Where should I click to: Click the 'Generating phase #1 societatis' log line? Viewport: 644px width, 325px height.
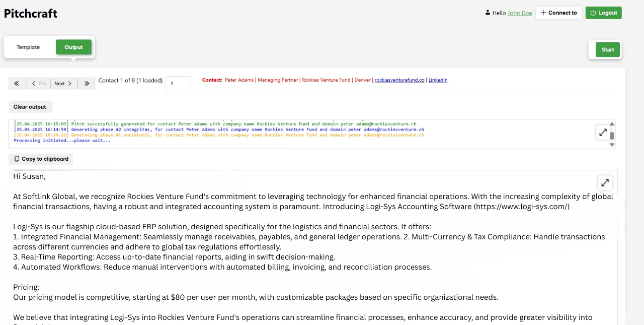point(219,135)
